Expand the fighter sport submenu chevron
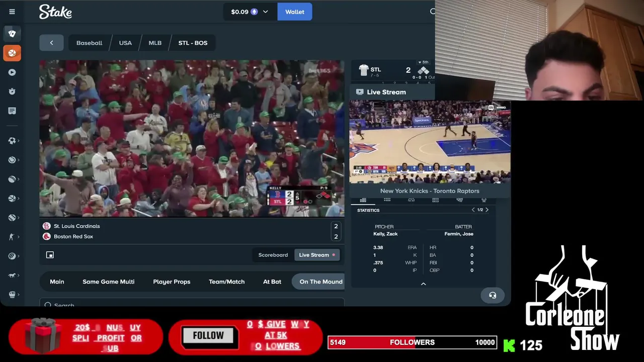Viewport: 644px width, 362px height. [x=19, y=237]
